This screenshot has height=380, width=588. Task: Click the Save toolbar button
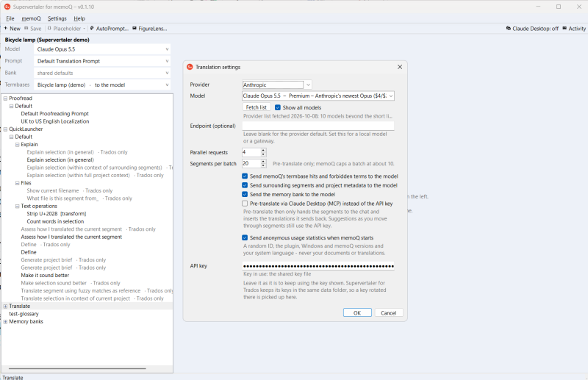point(32,29)
